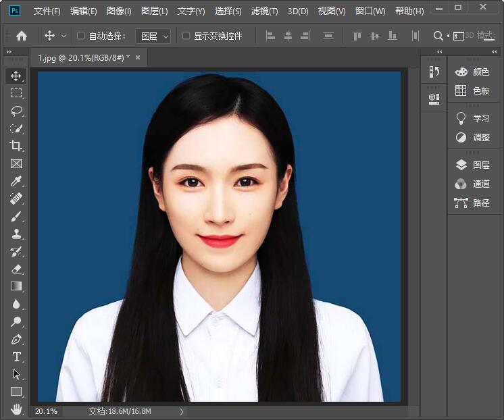Open the 图层 panel

pos(473,165)
